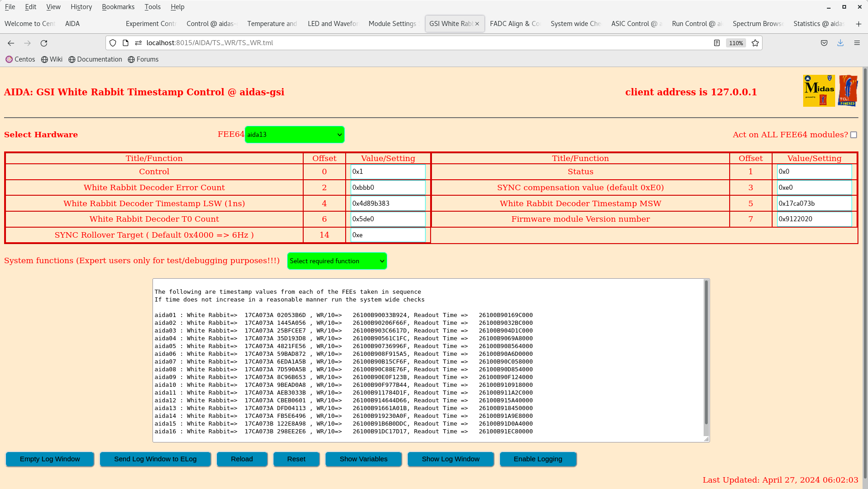Open the Bookmarks menu
This screenshot has height=489, width=868.
pyautogui.click(x=118, y=7)
